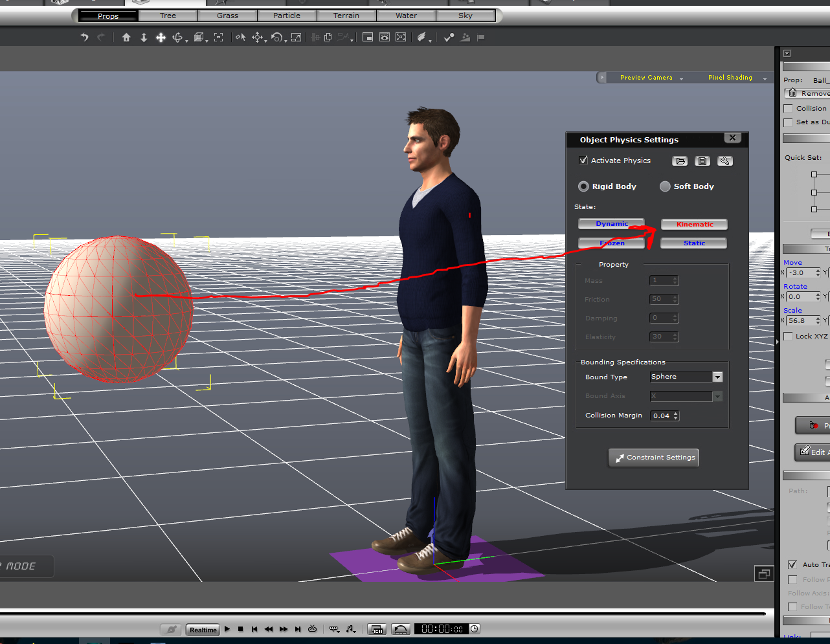Set state to Dynamic

tap(612, 224)
